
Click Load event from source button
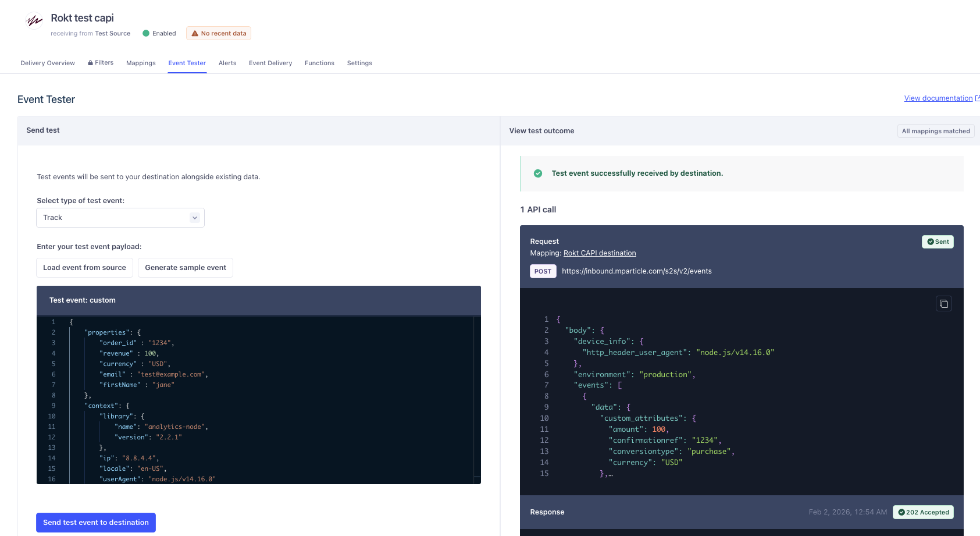[84, 268]
